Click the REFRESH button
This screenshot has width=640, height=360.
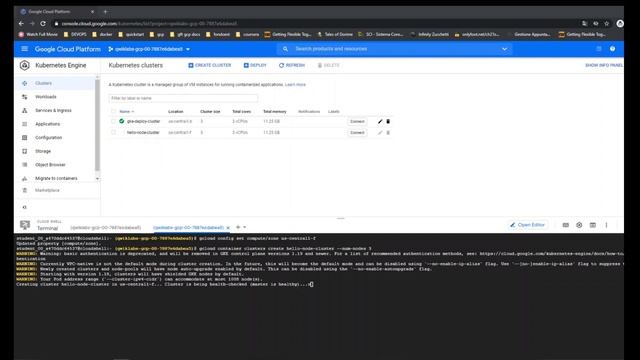(x=292, y=65)
